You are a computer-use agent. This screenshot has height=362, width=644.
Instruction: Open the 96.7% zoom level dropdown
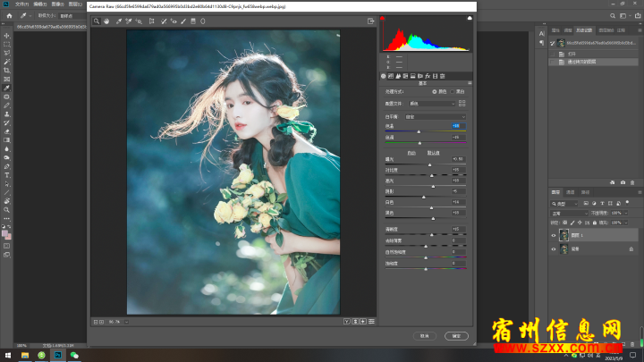126,322
